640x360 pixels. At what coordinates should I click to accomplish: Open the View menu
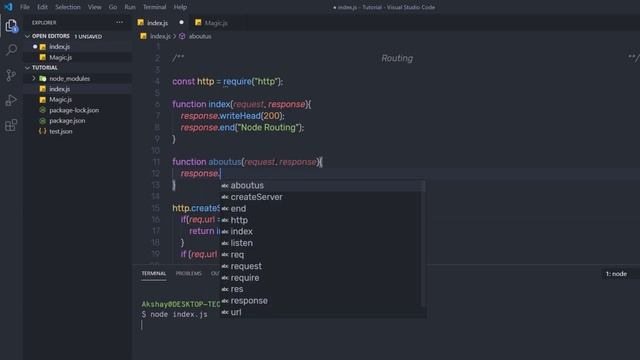(95, 7)
